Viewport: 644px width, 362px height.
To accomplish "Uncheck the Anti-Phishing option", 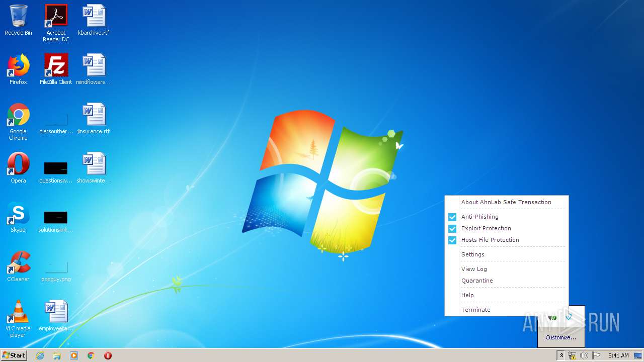I will tap(452, 217).
